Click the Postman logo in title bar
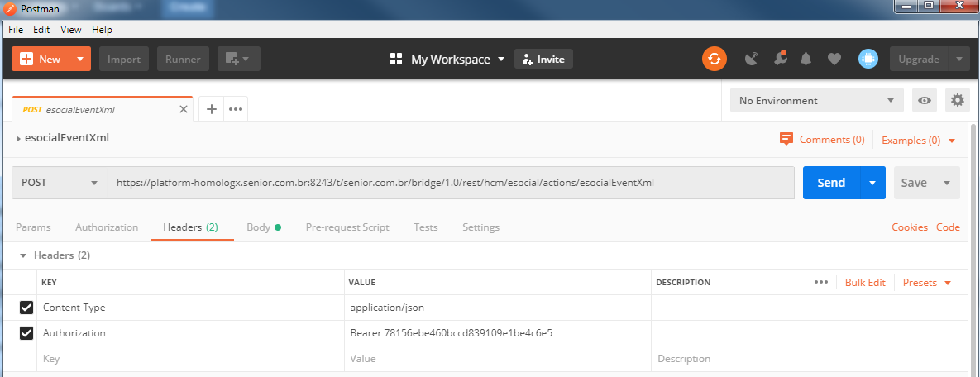Screen dimensions: 980x377 (10, 9)
